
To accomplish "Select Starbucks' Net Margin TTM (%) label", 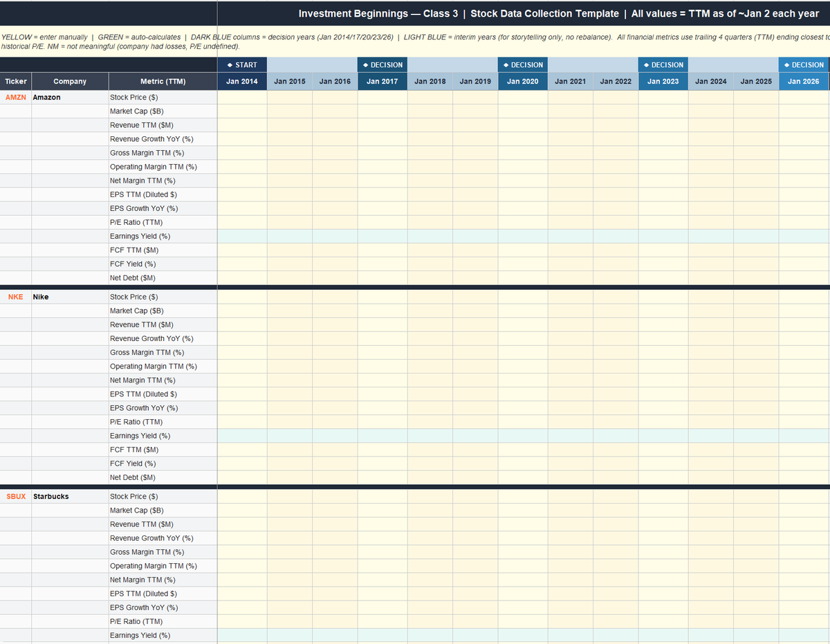I will pos(163,580).
